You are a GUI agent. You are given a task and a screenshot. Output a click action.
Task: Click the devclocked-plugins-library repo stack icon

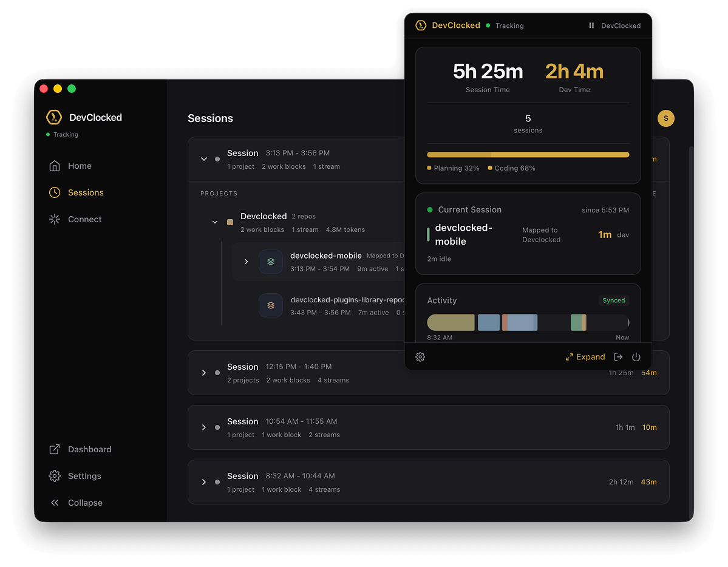(271, 305)
